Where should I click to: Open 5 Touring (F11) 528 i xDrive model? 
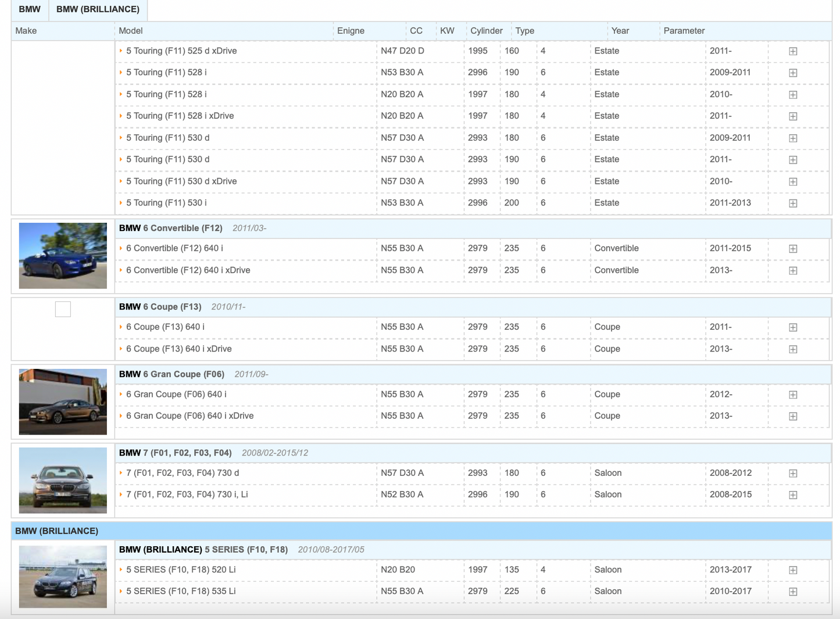coord(180,116)
